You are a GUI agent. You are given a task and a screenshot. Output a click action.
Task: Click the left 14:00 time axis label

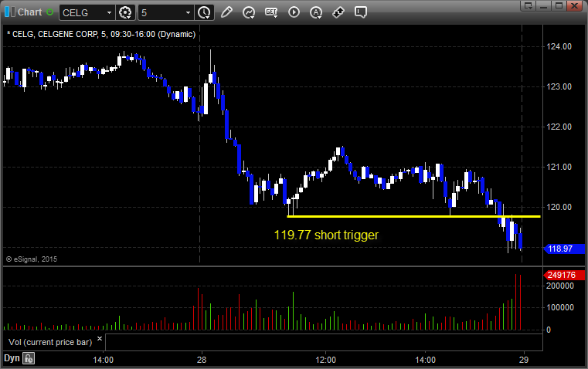[x=103, y=360]
